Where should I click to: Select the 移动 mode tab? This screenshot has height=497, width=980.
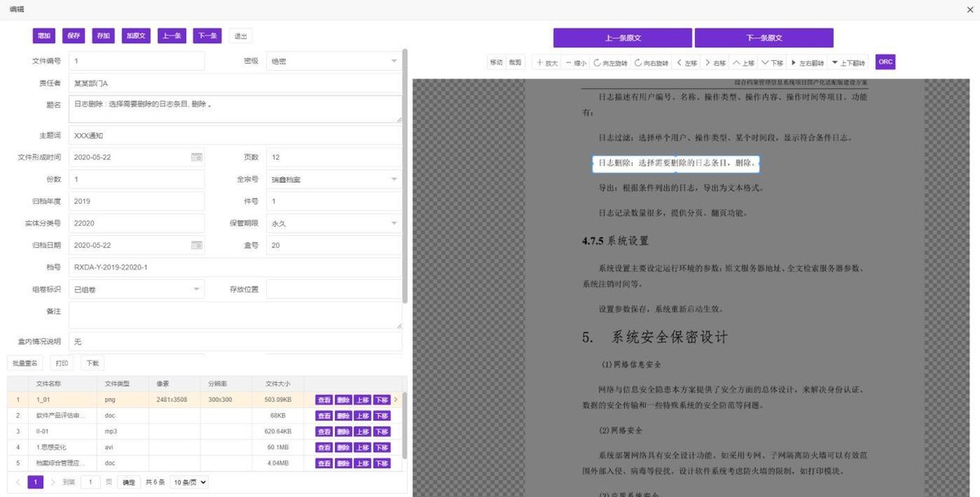point(496,62)
